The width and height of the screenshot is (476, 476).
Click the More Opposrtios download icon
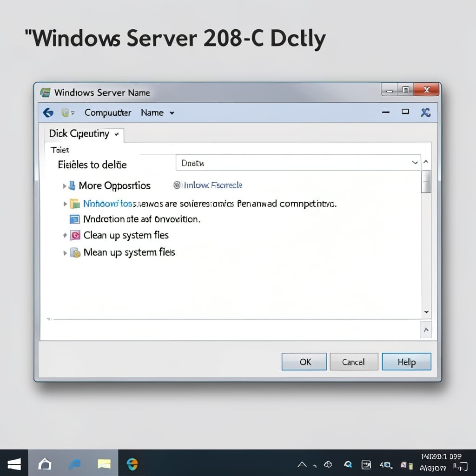pyautogui.click(x=72, y=185)
